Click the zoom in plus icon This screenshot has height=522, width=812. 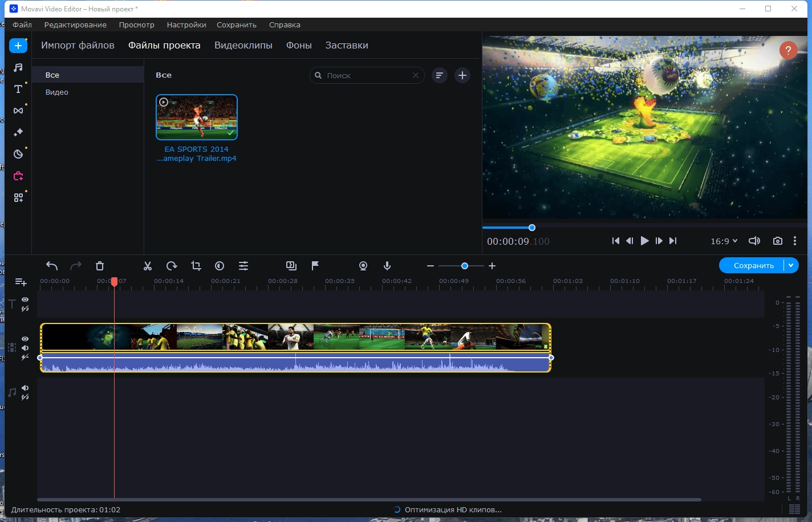point(492,266)
